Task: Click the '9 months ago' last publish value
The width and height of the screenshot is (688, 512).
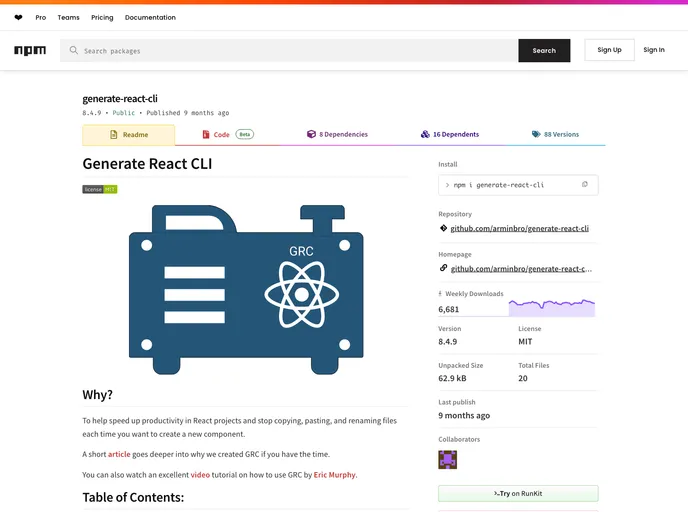Action: [x=464, y=415]
